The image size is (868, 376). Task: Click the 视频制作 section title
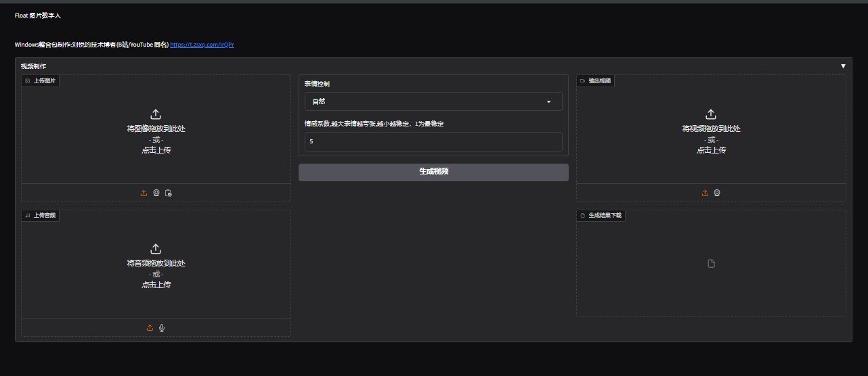click(x=34, y=66)
